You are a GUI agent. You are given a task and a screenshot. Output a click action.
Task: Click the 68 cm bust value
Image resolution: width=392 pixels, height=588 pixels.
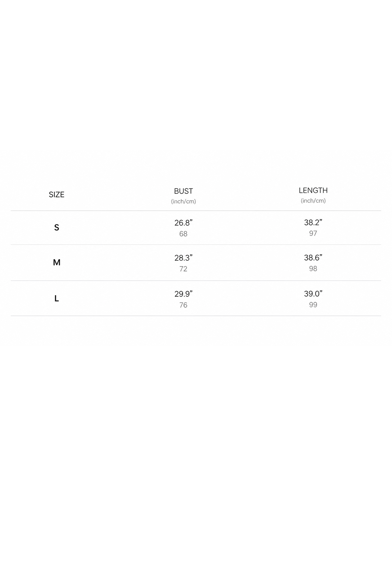pos(183,234)
